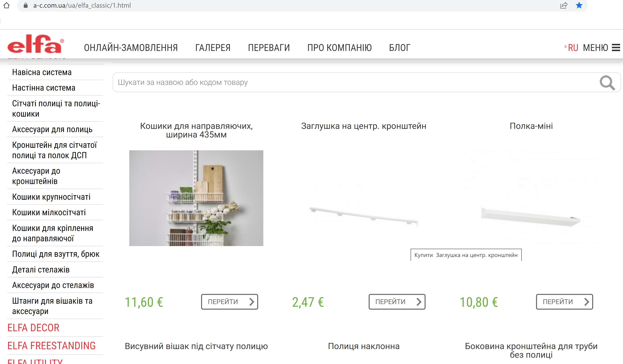Open ELFA FREESTANDING section
Screen dimensions: 623x364
tap(52, 346)
